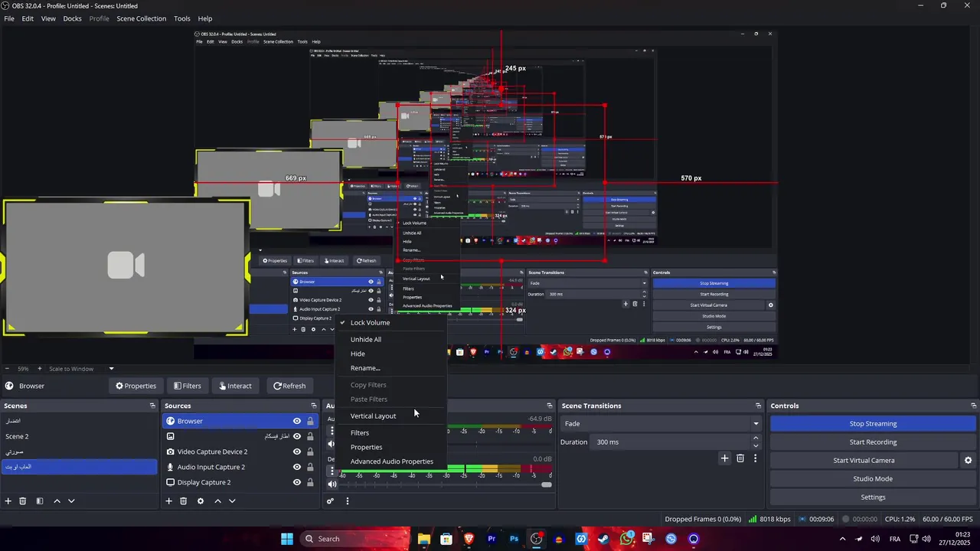Open Brave browser from the taskbar
Image resolution: width=980 pixels, height=551 pixels.
pos(469,539)
